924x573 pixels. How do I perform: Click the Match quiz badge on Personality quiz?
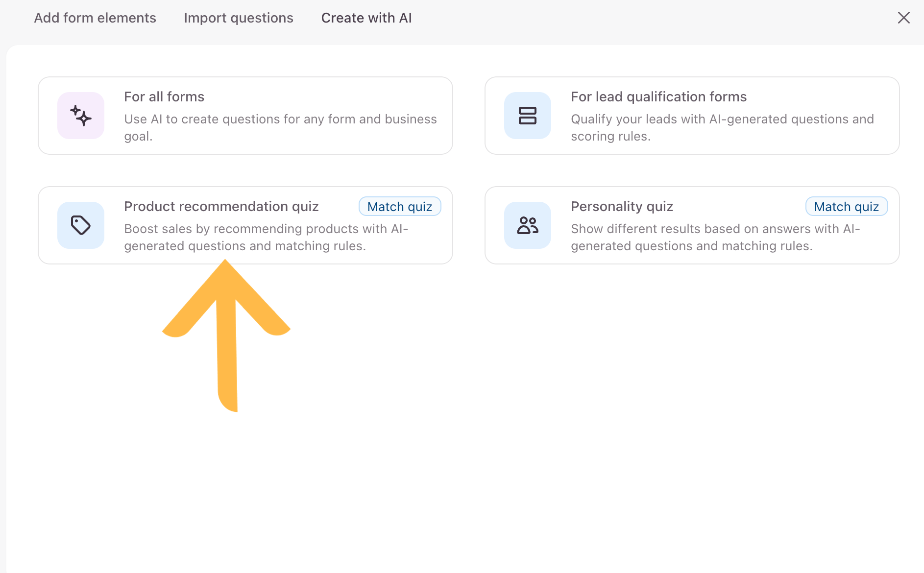847,206
